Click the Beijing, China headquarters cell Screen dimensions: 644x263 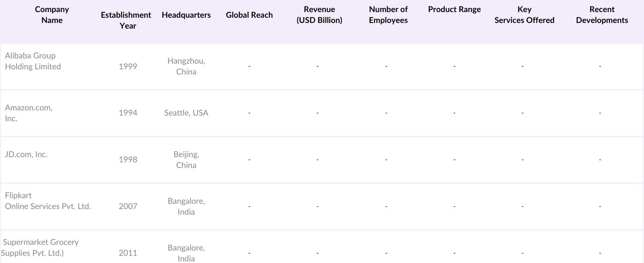tap(186, 160)
